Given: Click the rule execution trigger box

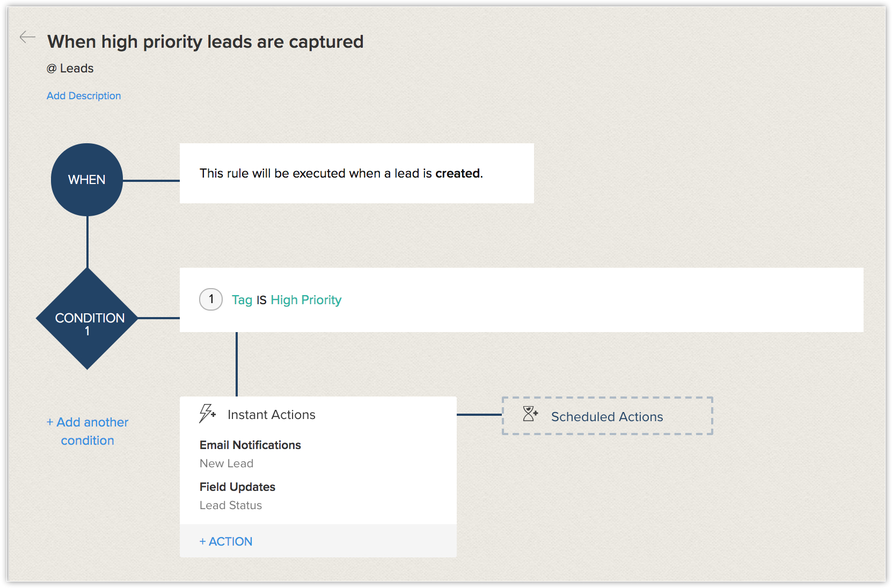Looking at the screenshot, I should [x=356, y=173].
